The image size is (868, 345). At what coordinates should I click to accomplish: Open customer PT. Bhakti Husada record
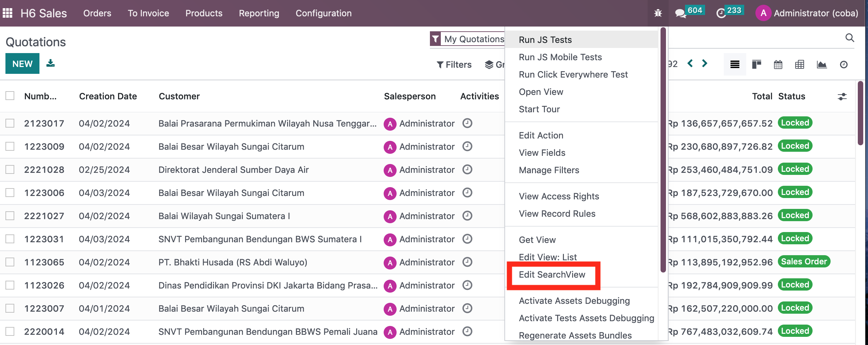point(233,262)
